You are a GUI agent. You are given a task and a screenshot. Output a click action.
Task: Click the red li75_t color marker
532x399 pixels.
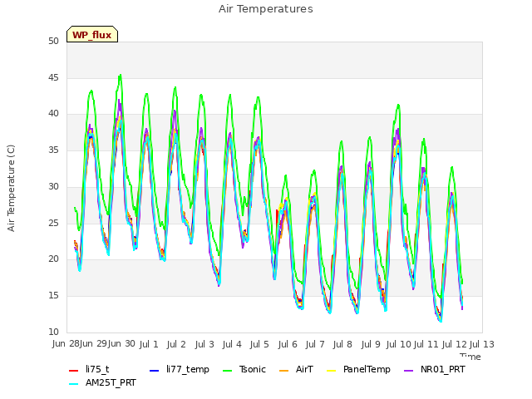[74, 371]
